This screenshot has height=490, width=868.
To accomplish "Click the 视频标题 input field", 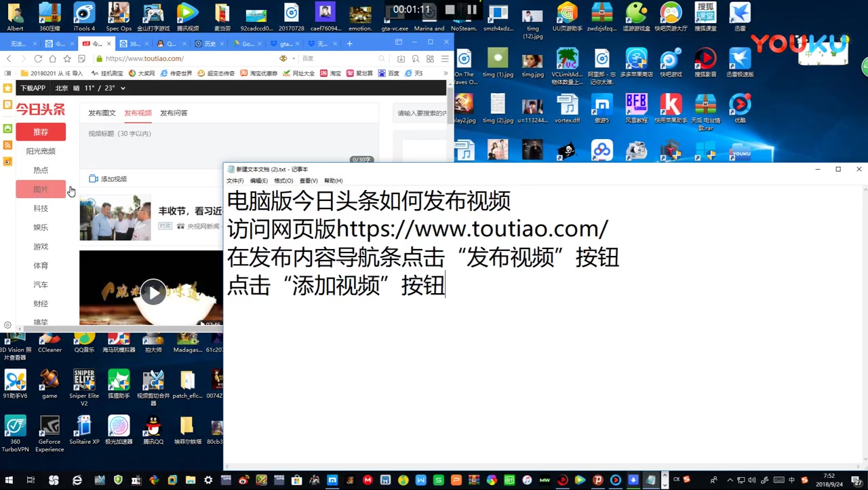I will (229, 144).
